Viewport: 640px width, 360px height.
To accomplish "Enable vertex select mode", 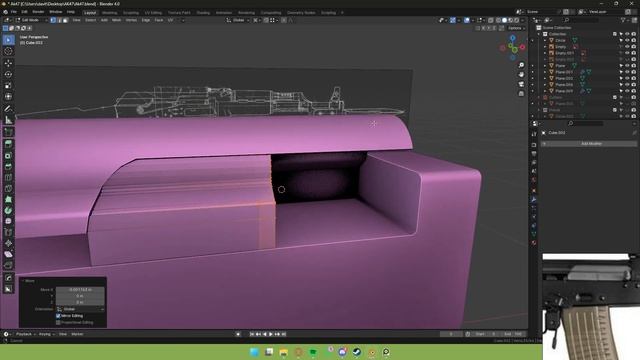I will pos(53,20).
